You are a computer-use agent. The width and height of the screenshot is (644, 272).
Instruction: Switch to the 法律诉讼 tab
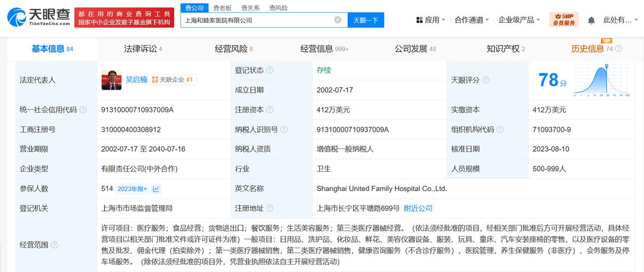pos(143,49)
